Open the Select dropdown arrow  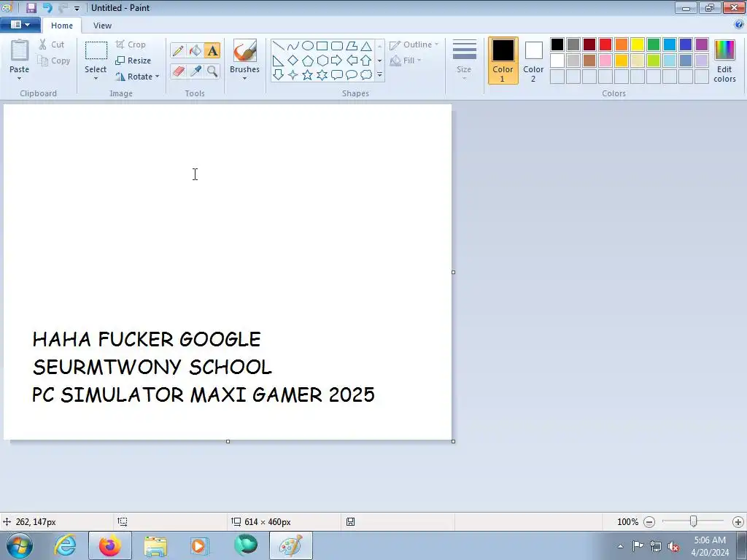click(x=96, y=79)
